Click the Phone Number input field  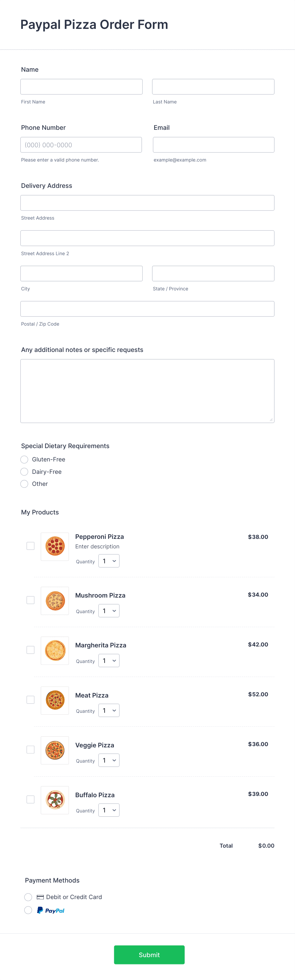tap(81, 145)
